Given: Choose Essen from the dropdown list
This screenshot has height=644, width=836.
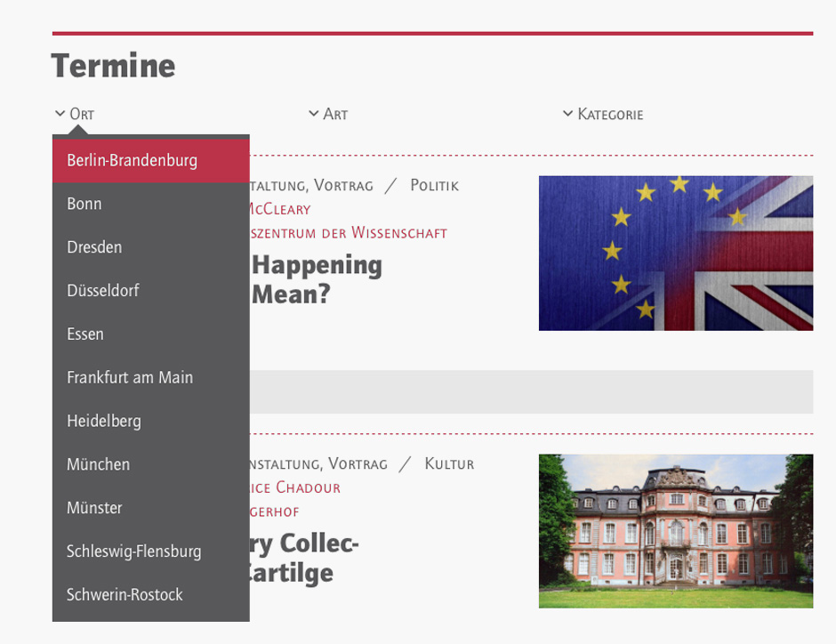Looking at the screenshot, I should pos(85,334).
